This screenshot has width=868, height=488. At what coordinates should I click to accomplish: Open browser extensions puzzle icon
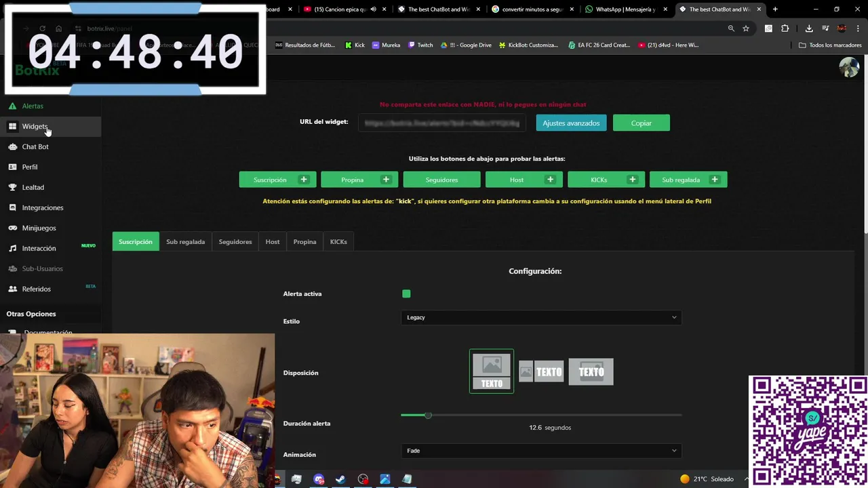[785, 28]
